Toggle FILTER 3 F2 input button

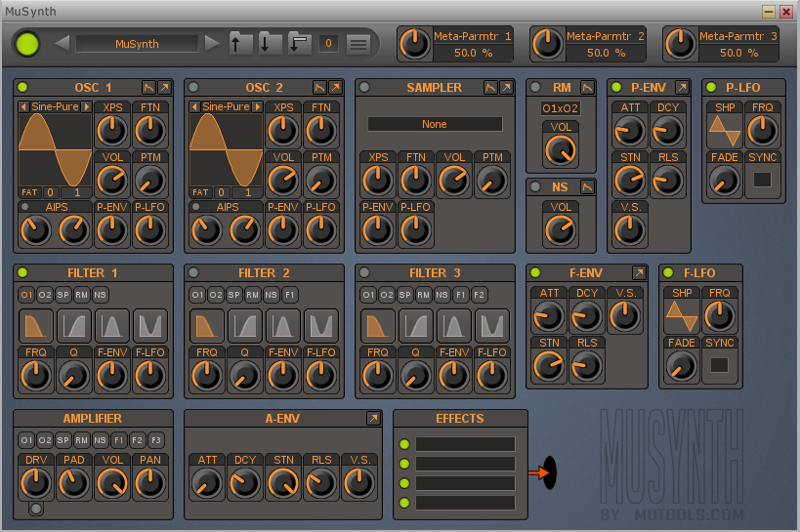tap(479, 295)
